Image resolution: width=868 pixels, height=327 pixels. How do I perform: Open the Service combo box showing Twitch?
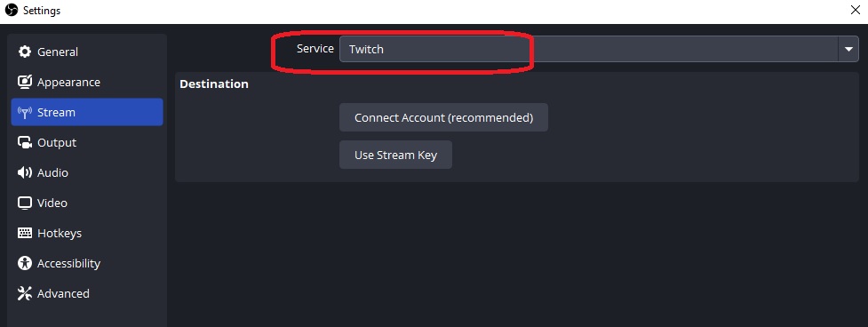point(599,49)
